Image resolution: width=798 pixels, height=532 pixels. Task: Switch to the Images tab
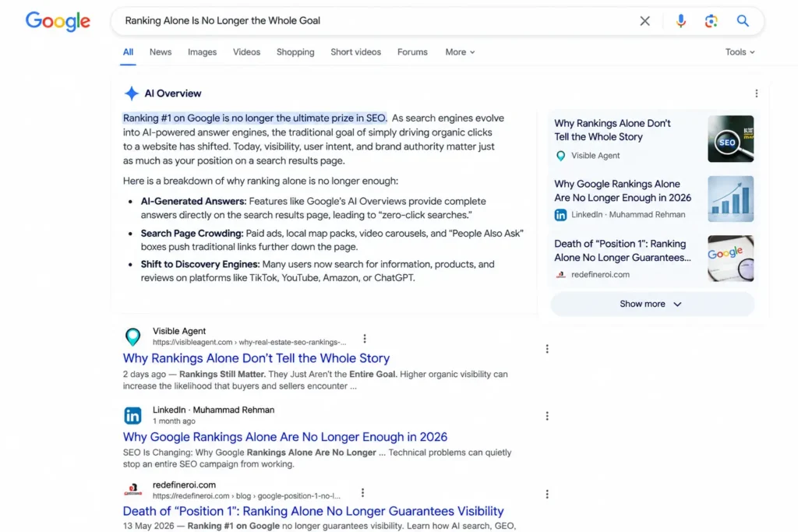click(202, 52)
